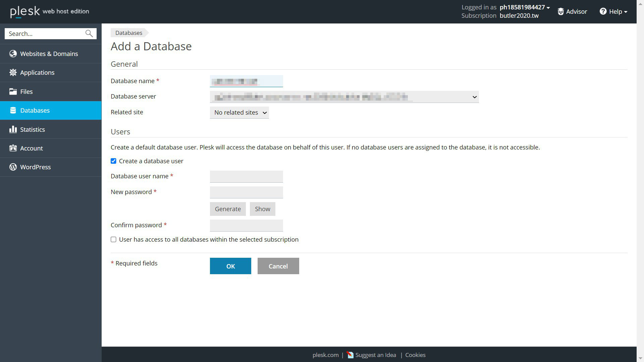
Task: Select the Account sidebar icon
Action: click(x=13, y=148)
